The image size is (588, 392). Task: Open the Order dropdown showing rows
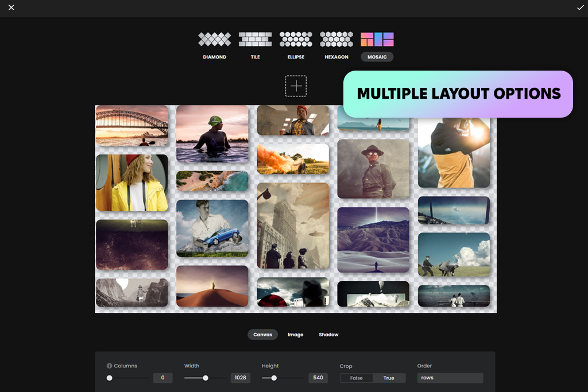click(x=450, y=378)
